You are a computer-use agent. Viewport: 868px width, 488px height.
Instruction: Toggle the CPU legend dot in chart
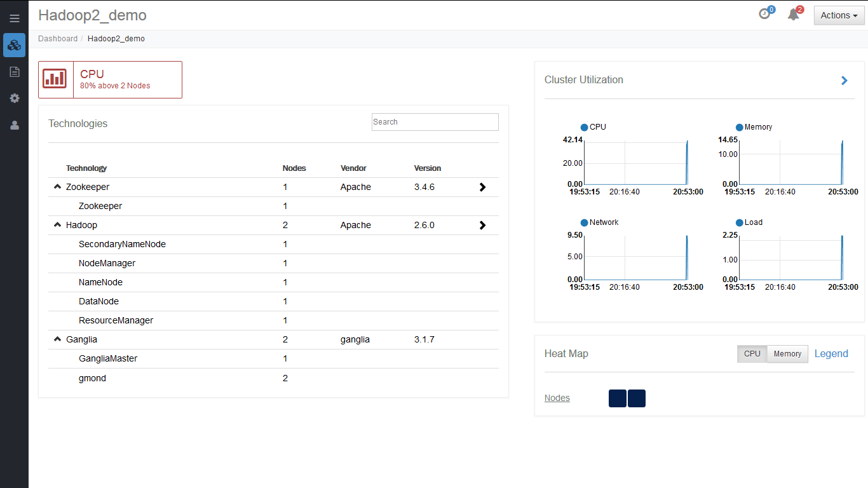pyautogui.click(x=584, y=127)
